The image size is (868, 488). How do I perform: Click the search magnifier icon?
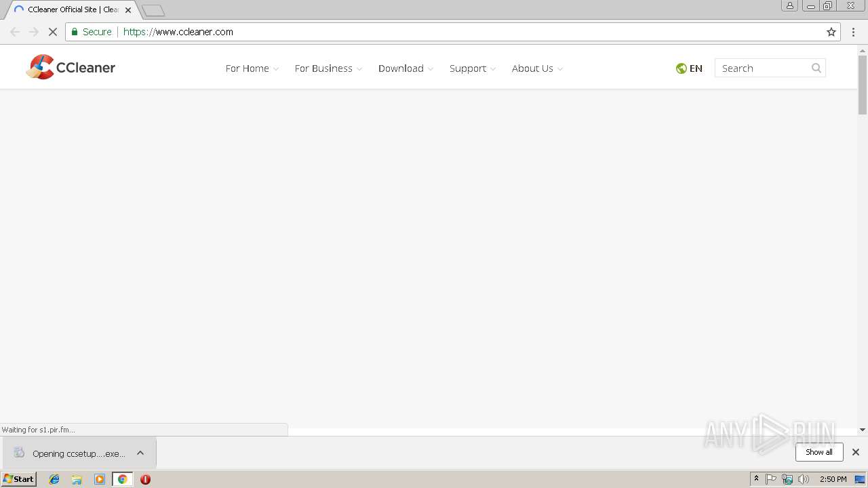[816, 68]
